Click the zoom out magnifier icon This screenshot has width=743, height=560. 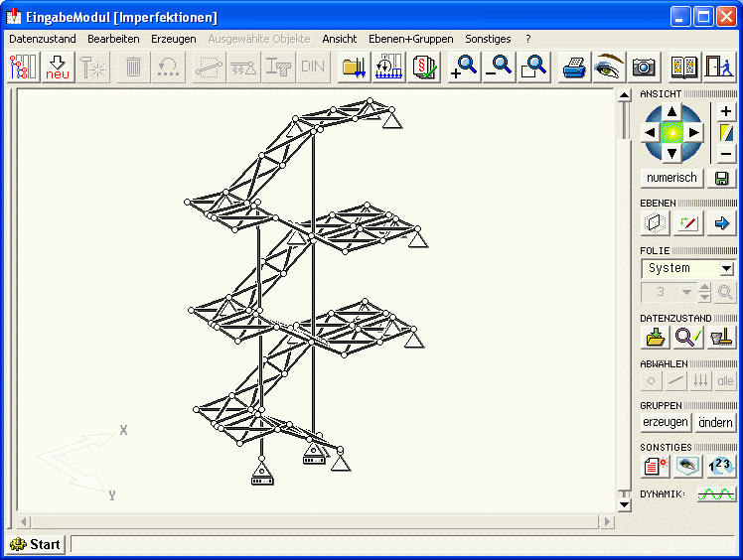[499, 67]
